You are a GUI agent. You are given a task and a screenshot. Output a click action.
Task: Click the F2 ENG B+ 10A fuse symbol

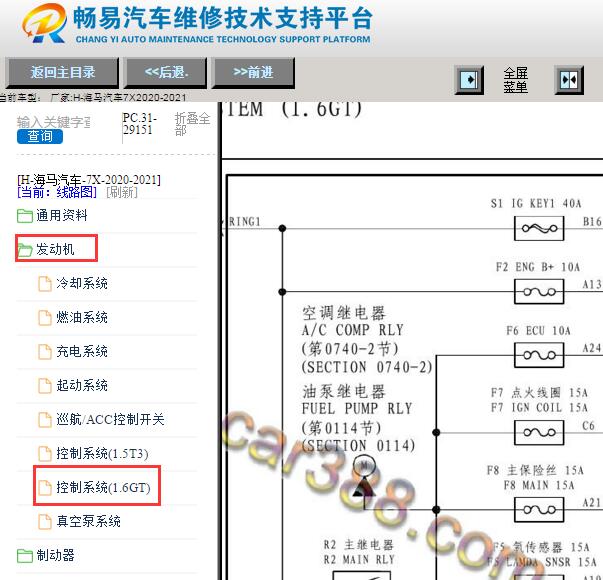(539, 292)
